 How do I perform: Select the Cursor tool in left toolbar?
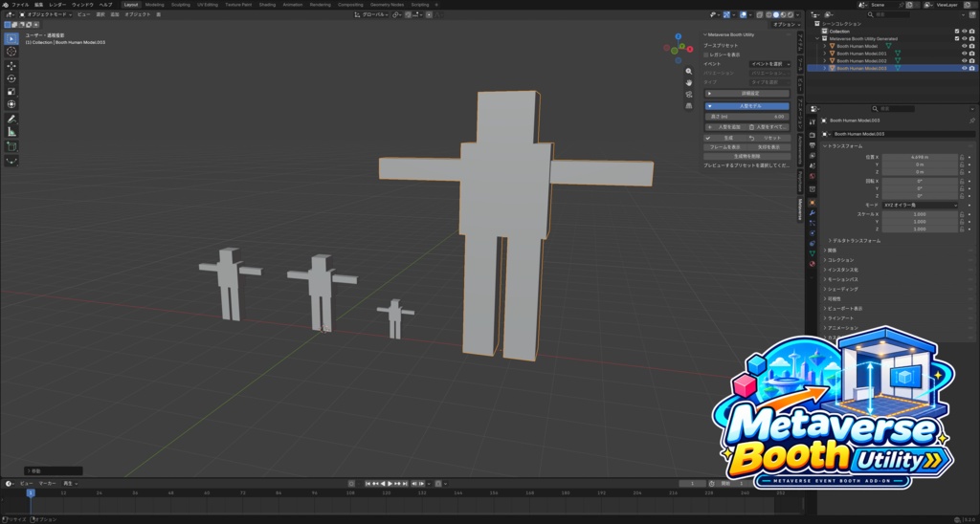click(11, 52)
